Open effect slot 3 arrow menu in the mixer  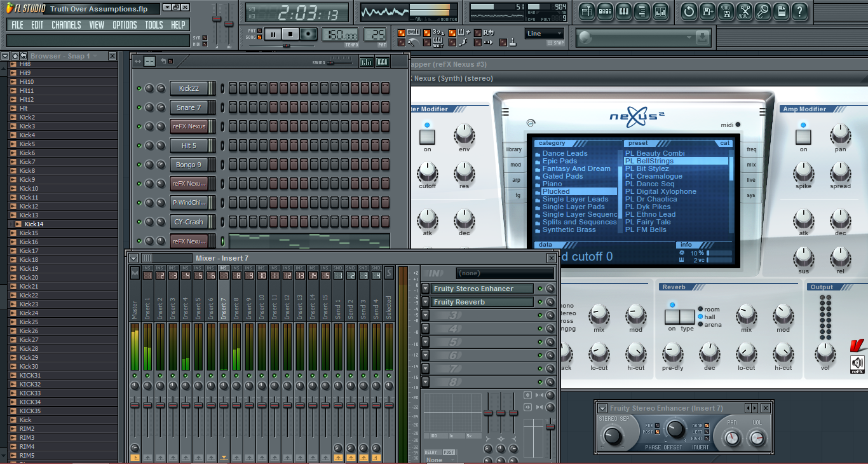[425, 315]
